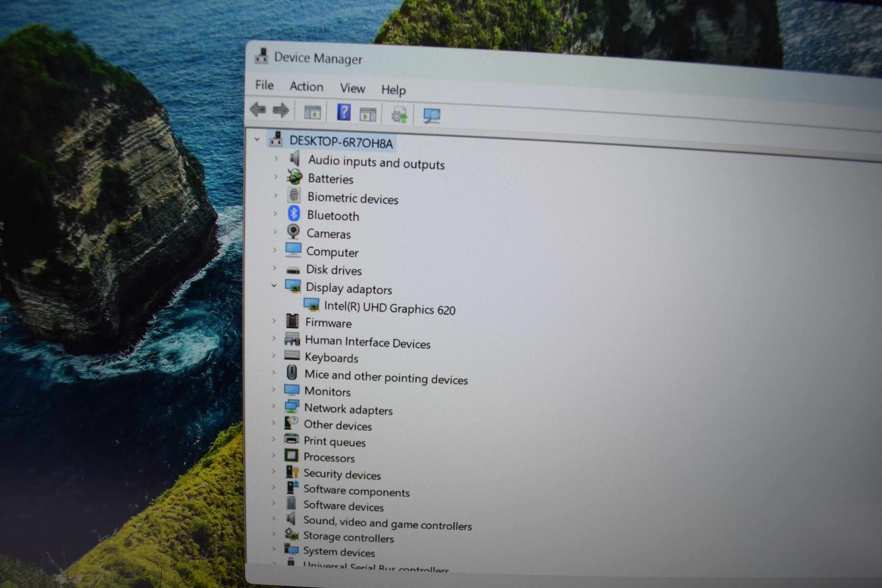Select the Print queues label
Screen dimensions: 882x588
[x=335, y=441]
